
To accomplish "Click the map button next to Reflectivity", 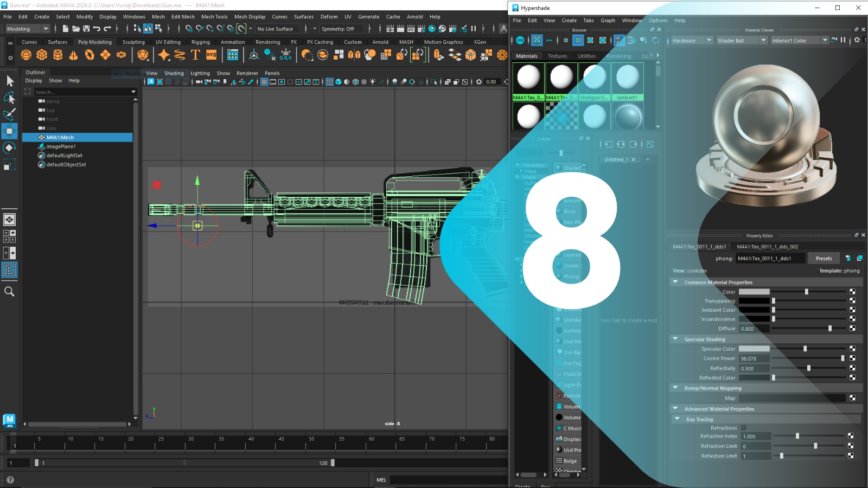I will pyautogui.click(x=852, y=368).
